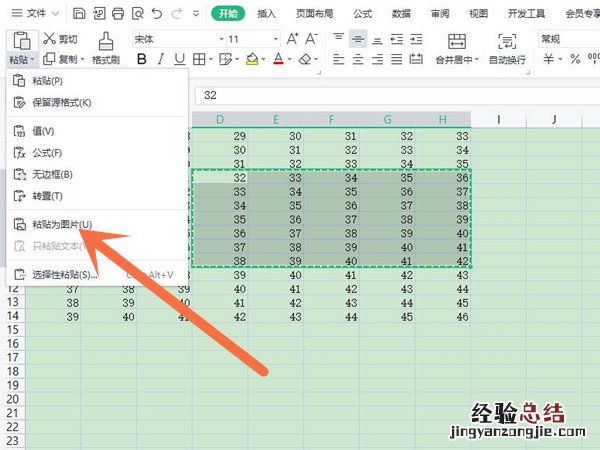This screenshot has width=600, height=450.
Task: Click the increase font size icon
Action: tap(293, 38)
